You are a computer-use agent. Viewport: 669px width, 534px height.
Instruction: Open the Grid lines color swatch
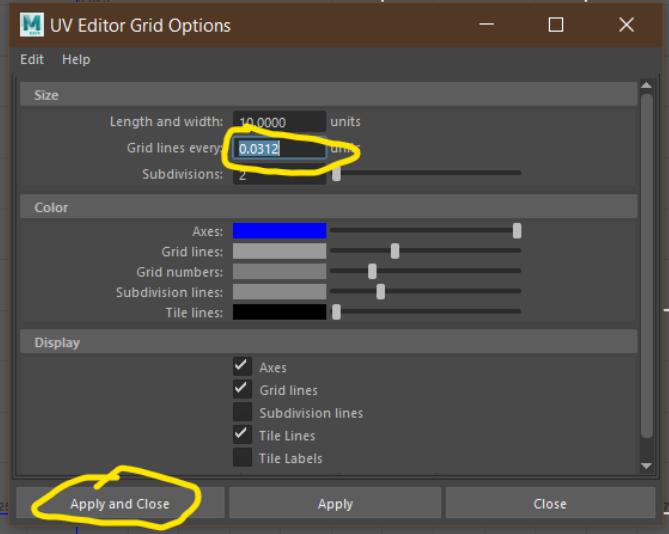279,251
